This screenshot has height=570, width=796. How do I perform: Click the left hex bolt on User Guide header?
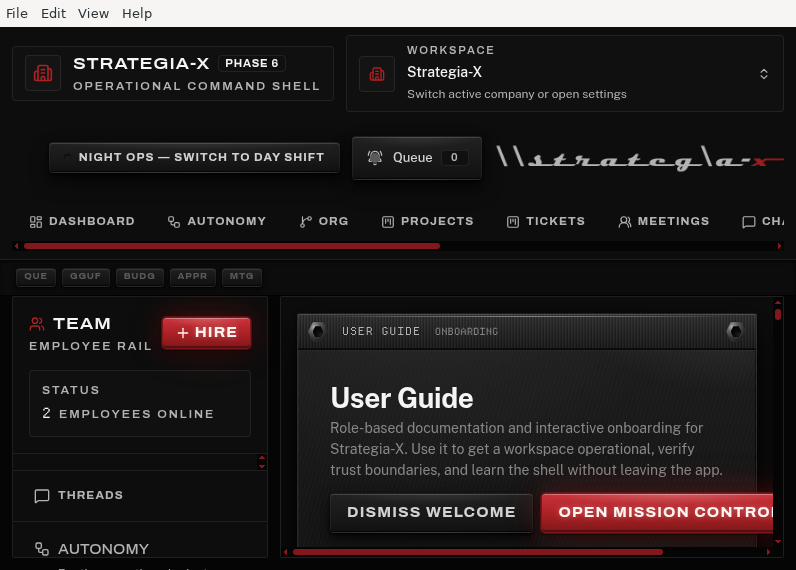318,331
